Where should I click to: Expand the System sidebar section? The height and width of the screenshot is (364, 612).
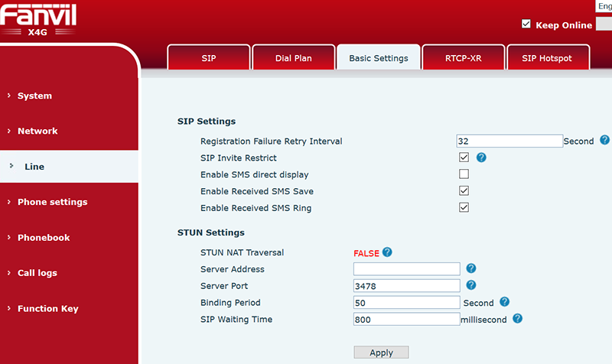tap(34, 96)
